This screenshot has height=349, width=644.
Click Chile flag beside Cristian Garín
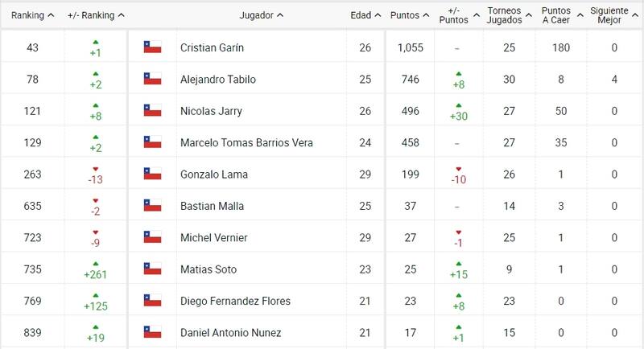[152, 47]
